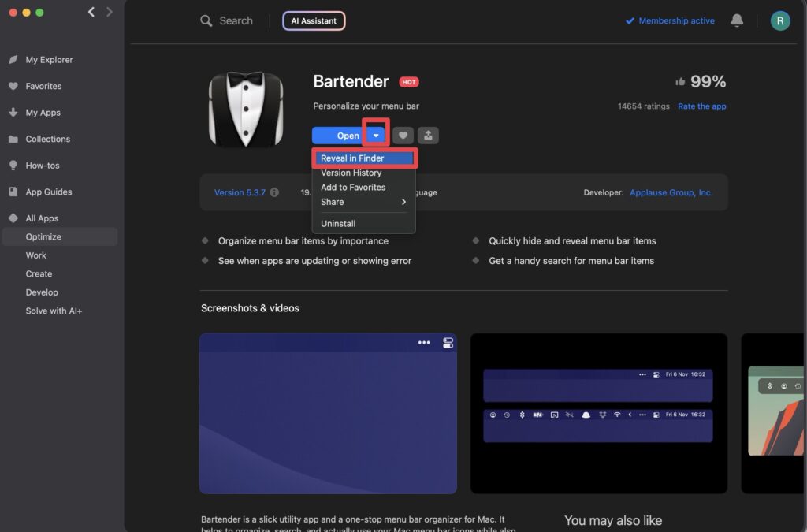This screenshot has height=532, width=807.
Task: Open Collections in the sidebar
Action: point(48,139)
